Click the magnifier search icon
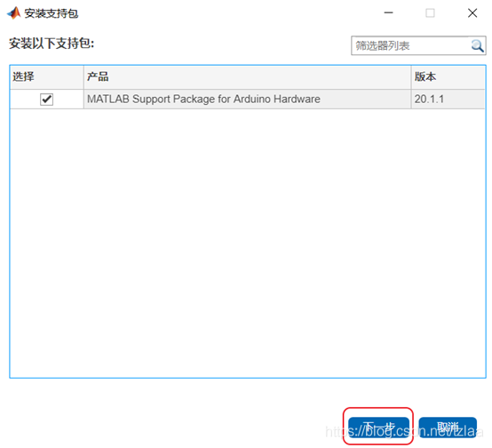The image size is (492, 448). click(477, 46)
